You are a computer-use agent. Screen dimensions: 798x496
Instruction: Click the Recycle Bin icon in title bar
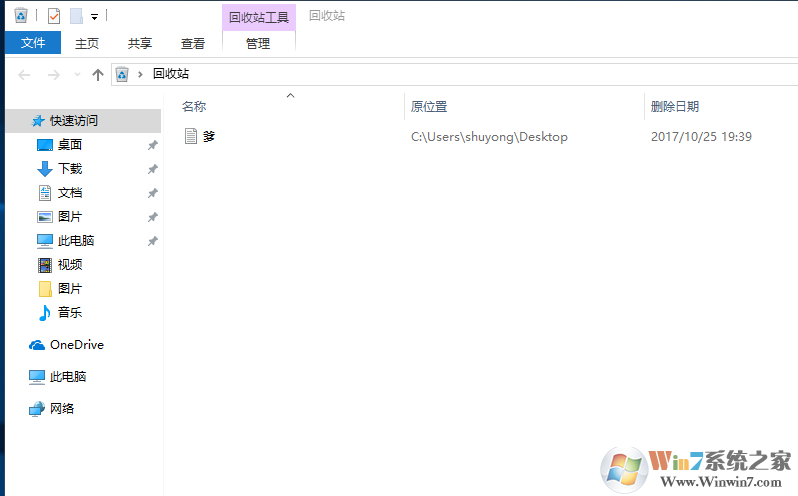click(21, 16)
